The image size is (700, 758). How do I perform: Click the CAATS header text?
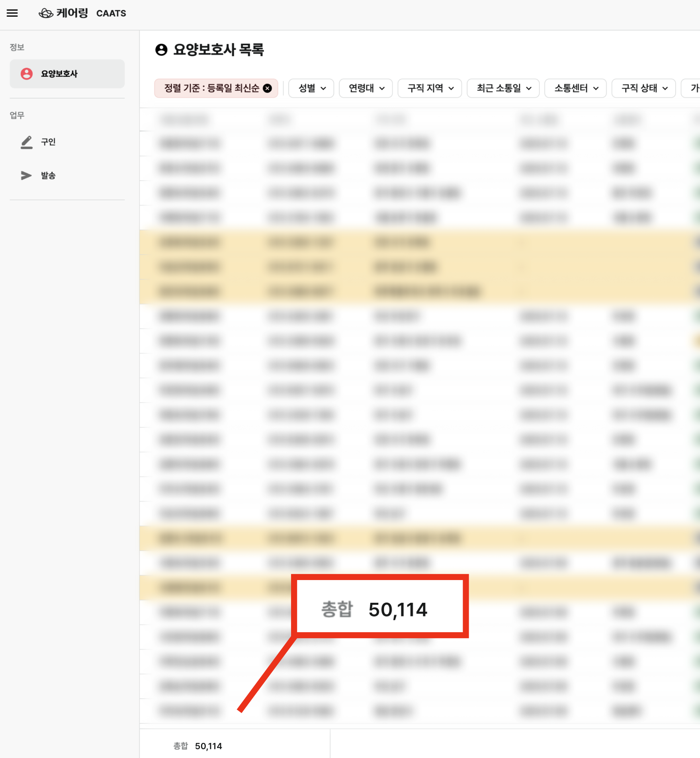pyautogui.click(x=111, y=14)
